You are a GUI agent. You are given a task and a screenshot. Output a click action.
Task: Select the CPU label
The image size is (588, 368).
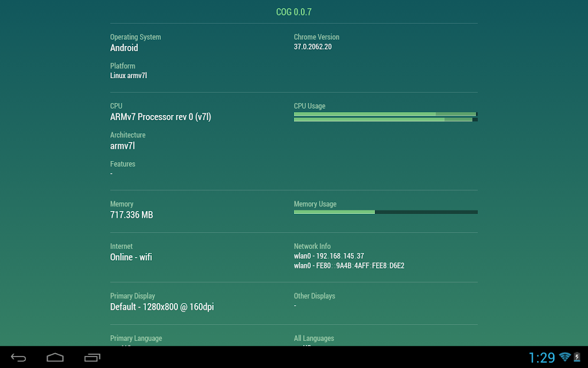tap(116, 106)
